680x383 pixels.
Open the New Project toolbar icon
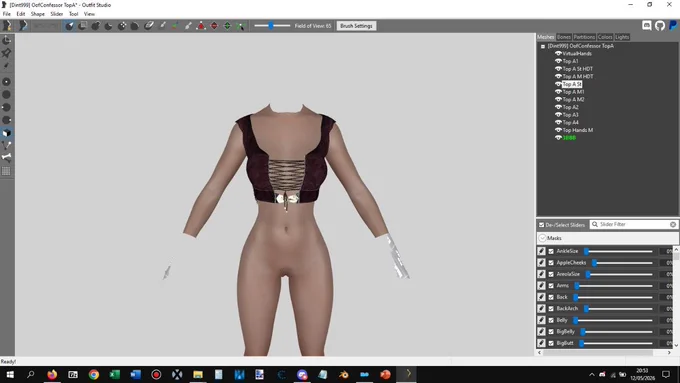(x=7, y=26)
